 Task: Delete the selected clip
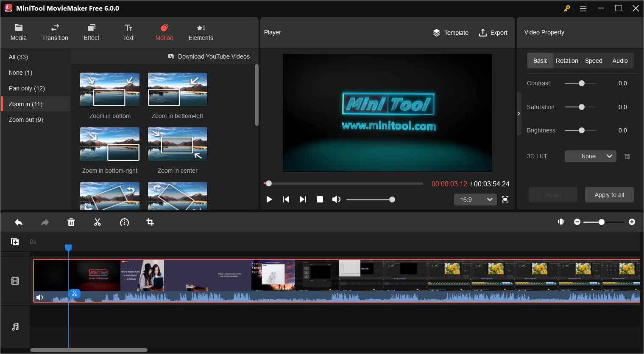pos(71,222)
